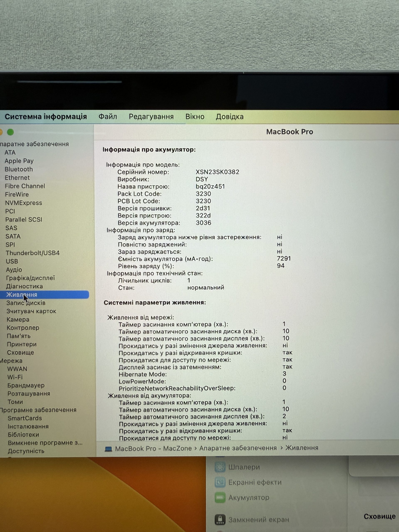Select the highlighted Живлення sidebar item
The height and width of the screenshot is (532, 399).
tap(44, 295)
